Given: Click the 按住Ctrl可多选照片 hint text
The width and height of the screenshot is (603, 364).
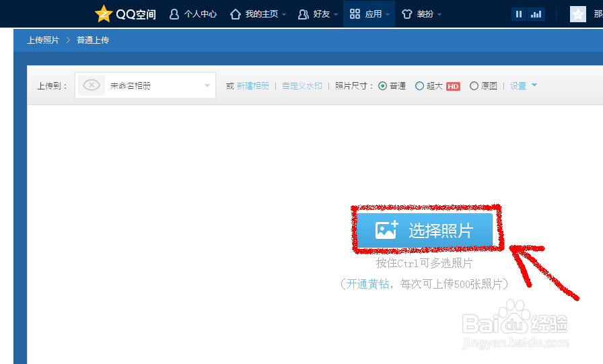Looking at the screenshot, I should [424, 263].
